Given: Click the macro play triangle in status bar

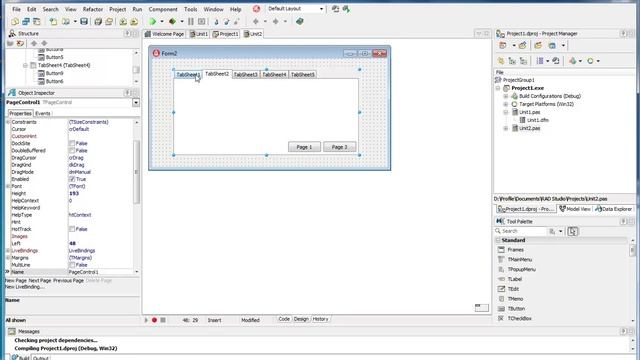Looking at the screenshot, I should tap(146, 320).
